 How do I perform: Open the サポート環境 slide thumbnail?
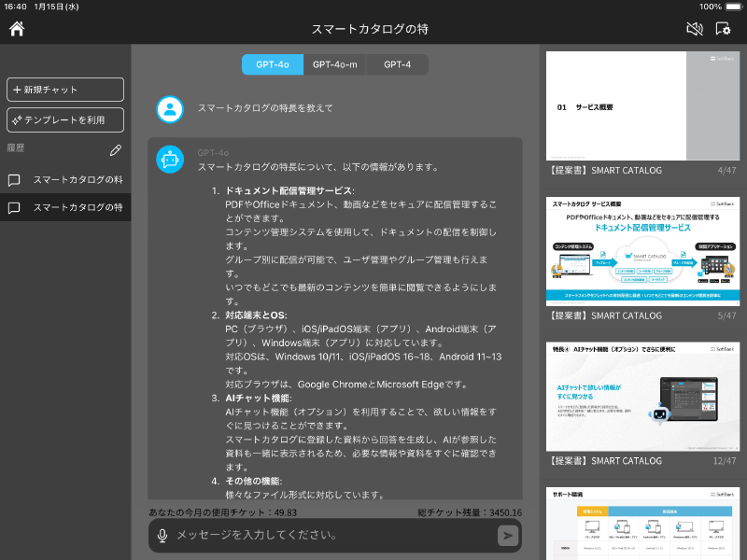[x=642, y=523]
